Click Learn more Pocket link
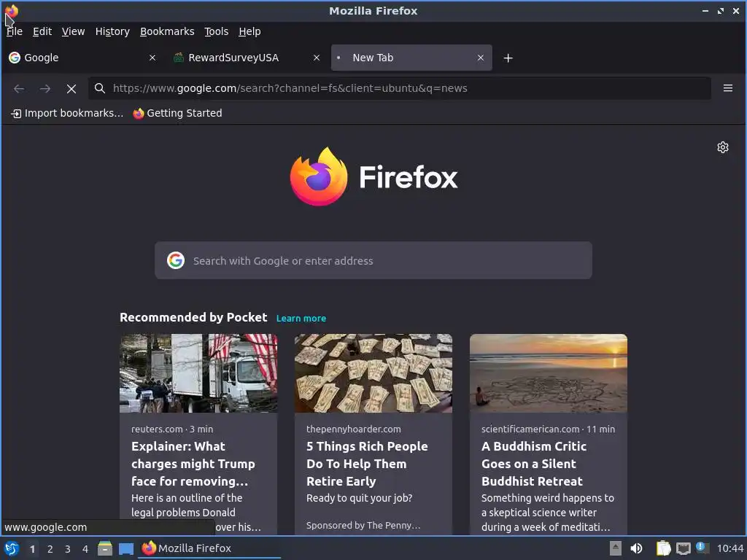747x560 pixels. [x=301, y=318]
